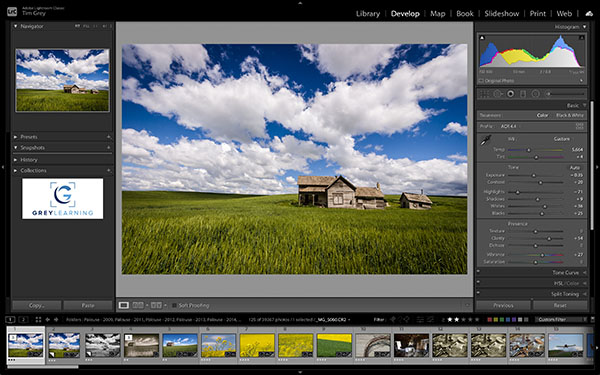Select the Red Eye Correction tool

pos(510,94)
